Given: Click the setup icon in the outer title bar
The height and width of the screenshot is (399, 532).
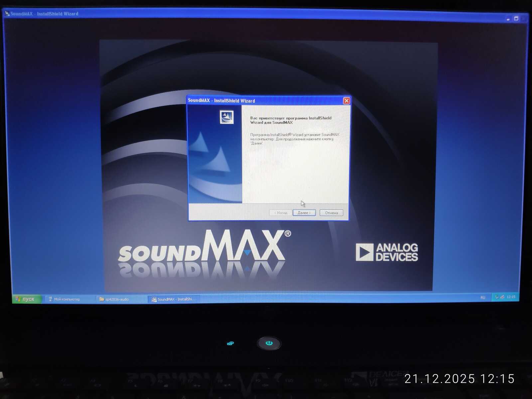Looking at the screenshot, I should click(7, 14).
